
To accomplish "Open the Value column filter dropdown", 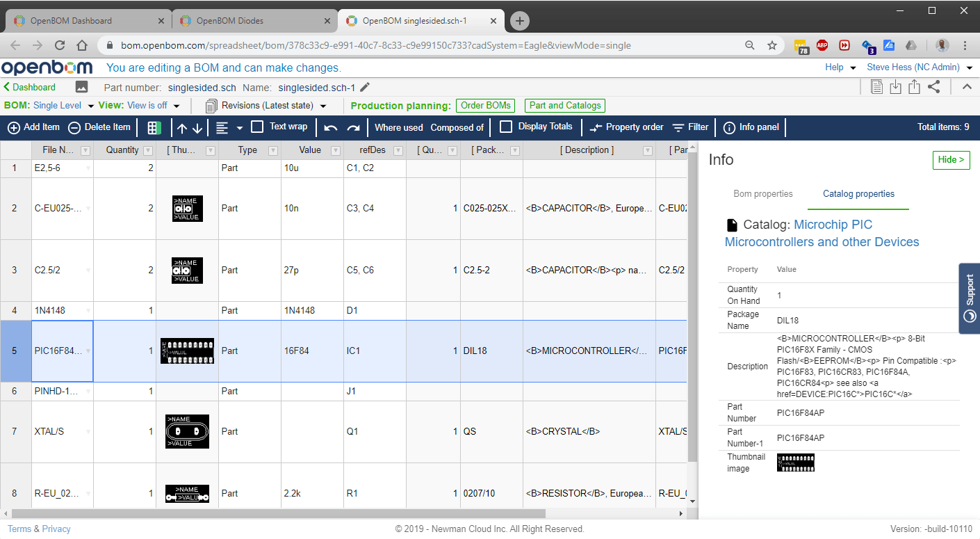I will tap(336, 150).
